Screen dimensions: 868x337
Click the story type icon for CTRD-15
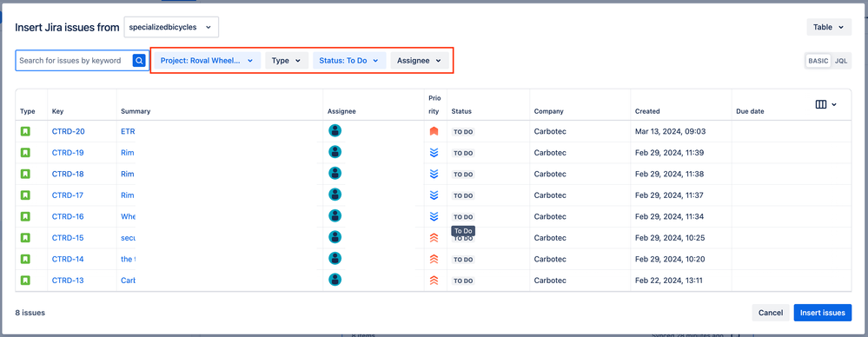click(x=25, y=238)
